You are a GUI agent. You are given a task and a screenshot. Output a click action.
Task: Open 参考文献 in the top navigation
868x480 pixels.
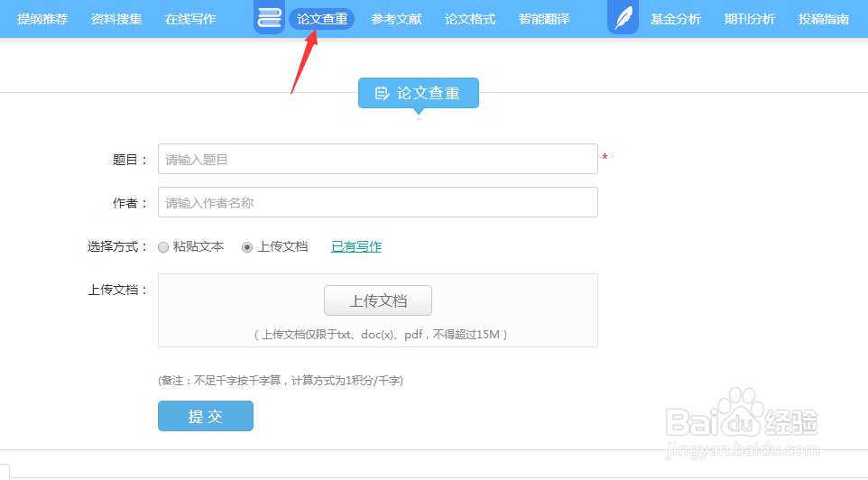(396, 19)
